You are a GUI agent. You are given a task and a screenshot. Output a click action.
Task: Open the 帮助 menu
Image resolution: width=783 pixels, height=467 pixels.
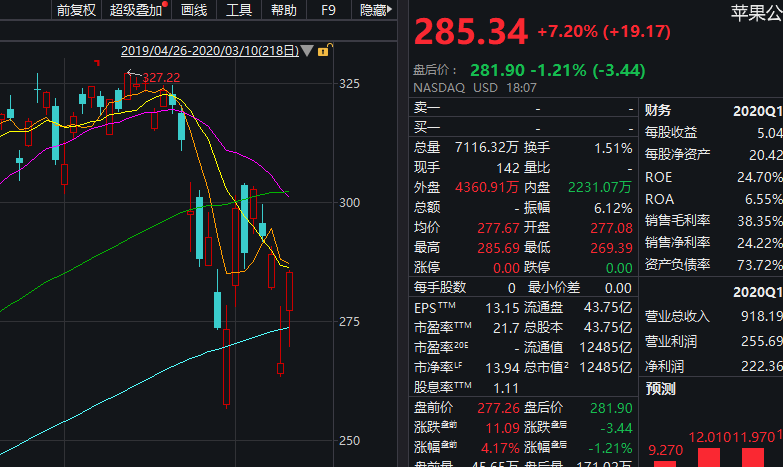(x=284, y=10)
